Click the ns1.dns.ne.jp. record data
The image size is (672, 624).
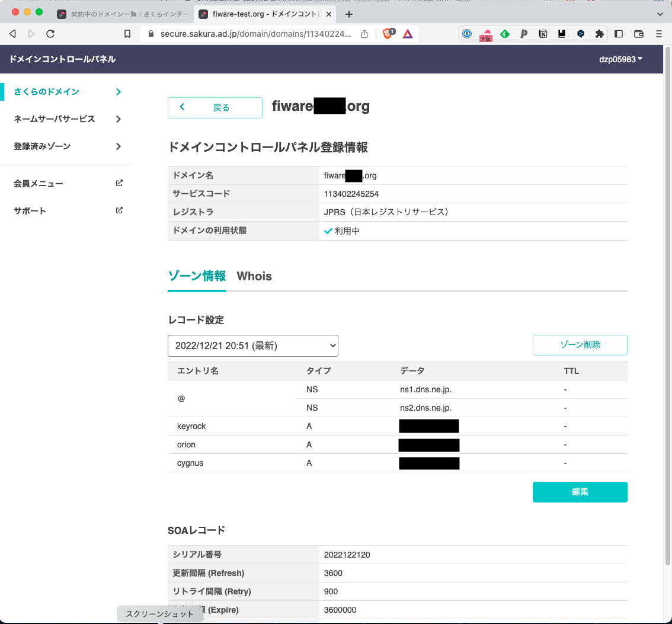425,389
